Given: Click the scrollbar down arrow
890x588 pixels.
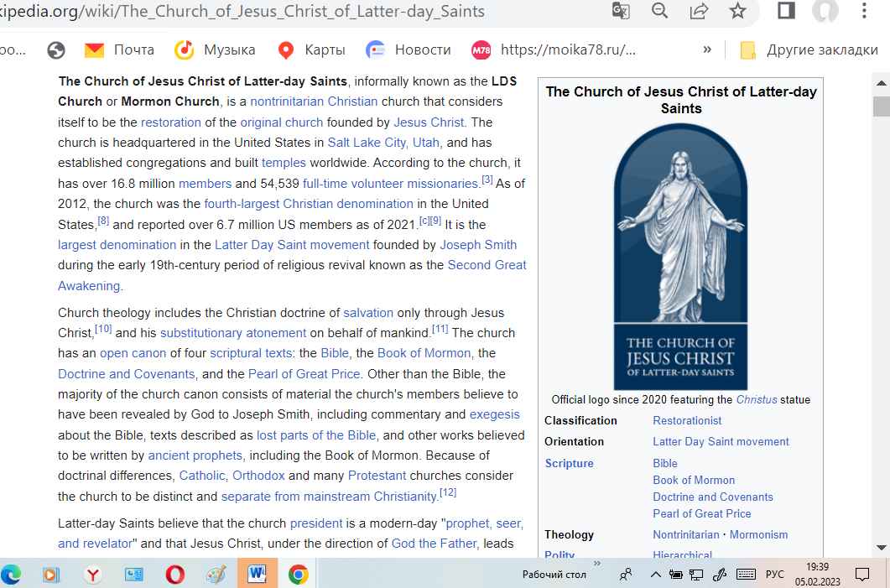Looking at the screenshot, I should point(882,548).
